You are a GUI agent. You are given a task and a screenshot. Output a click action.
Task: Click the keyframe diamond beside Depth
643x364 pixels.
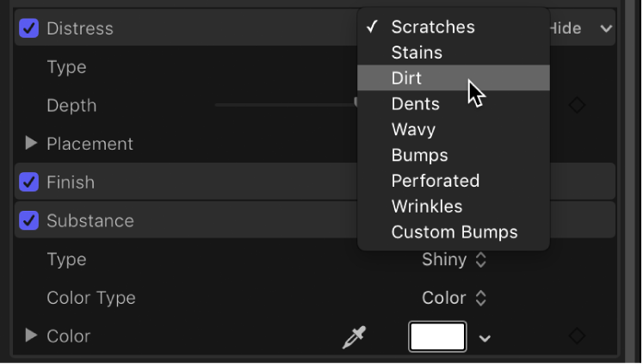pyautogui.click(x=578, y=105)
